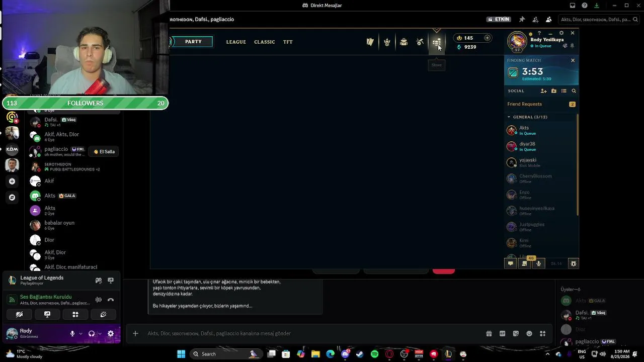
Task: Open Discord apps icon in message bar
Action: (542, 333)
